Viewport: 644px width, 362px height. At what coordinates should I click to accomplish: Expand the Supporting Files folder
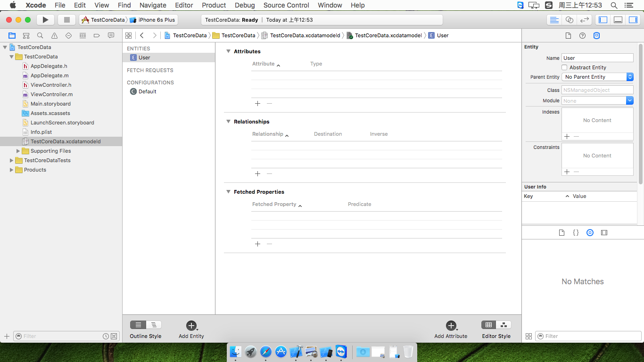point(18,151)
